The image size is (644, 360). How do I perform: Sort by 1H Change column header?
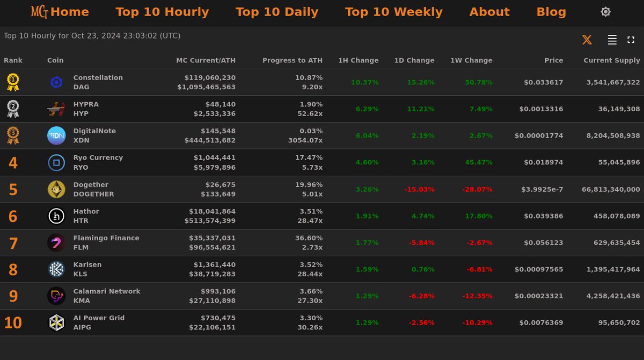point(358,61)
